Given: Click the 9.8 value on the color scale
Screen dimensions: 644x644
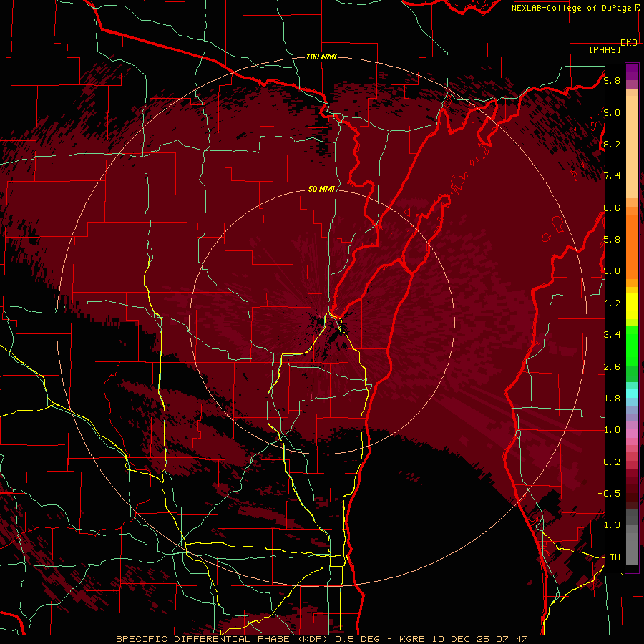Looking at the screenshot, I should [x=612, y=80].
